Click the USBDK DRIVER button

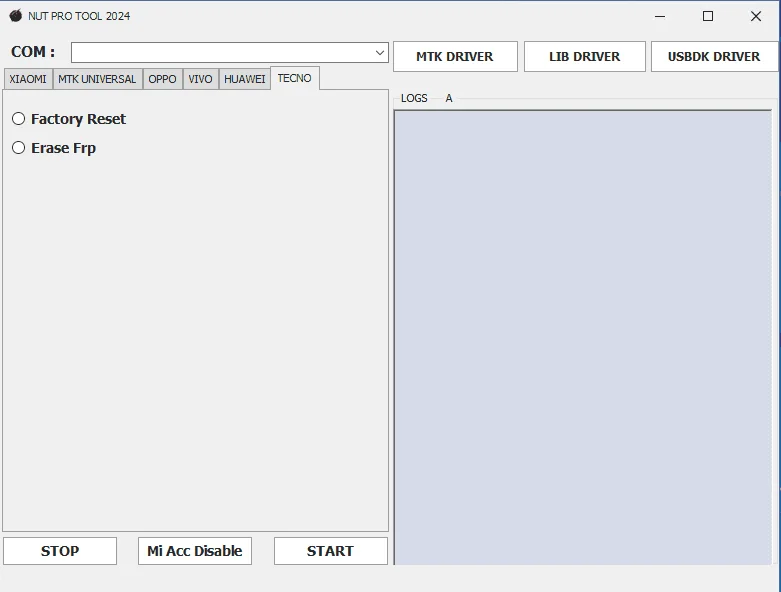tap(714, 57)
